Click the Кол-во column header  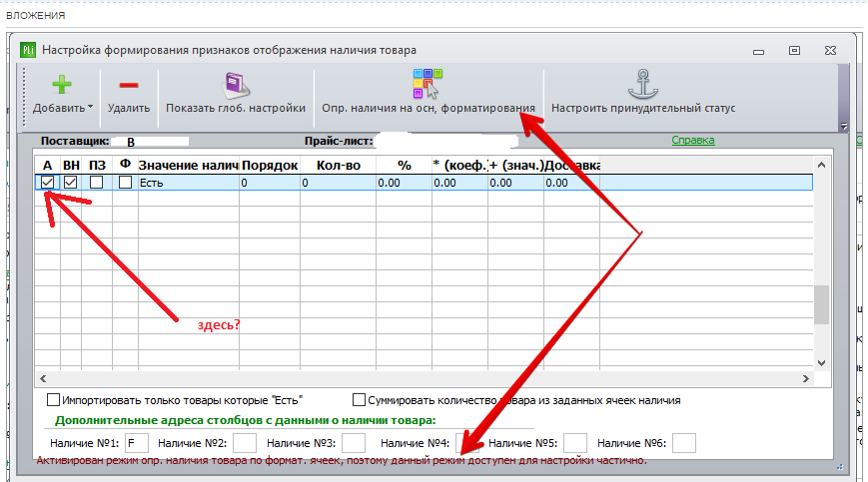(338, 166)
